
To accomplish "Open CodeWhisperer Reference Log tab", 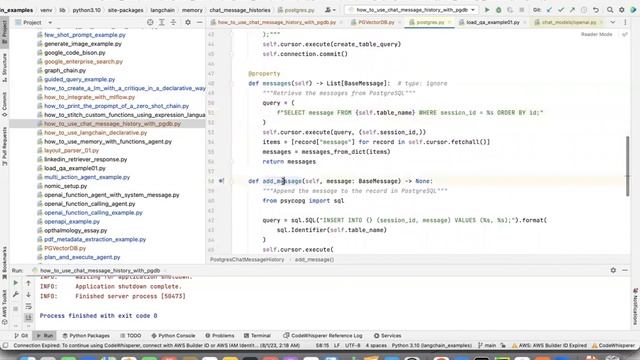I will 322,336.
